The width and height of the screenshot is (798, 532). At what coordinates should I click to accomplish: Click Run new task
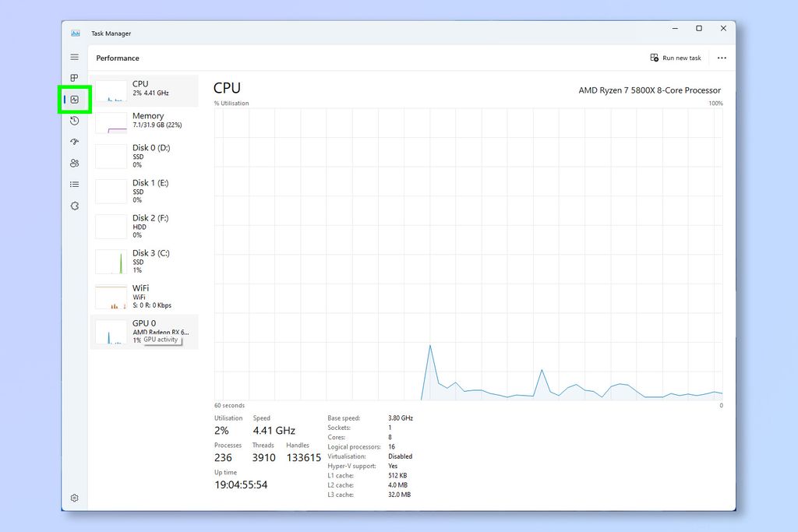(675, 57)
